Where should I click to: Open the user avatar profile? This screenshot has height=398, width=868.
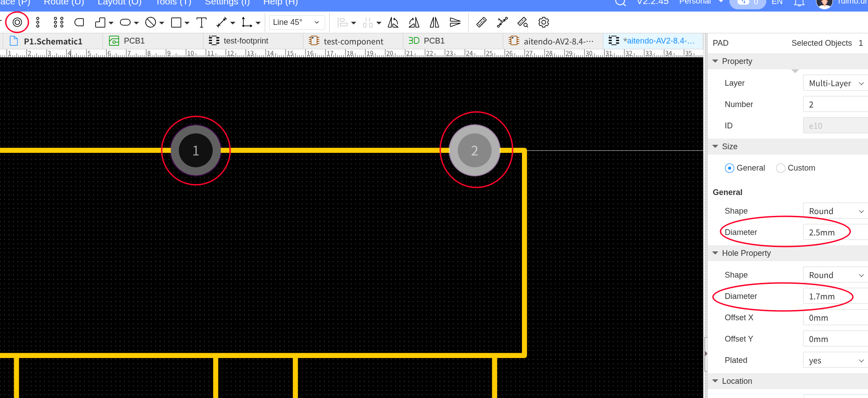click(x=824, y=4)
